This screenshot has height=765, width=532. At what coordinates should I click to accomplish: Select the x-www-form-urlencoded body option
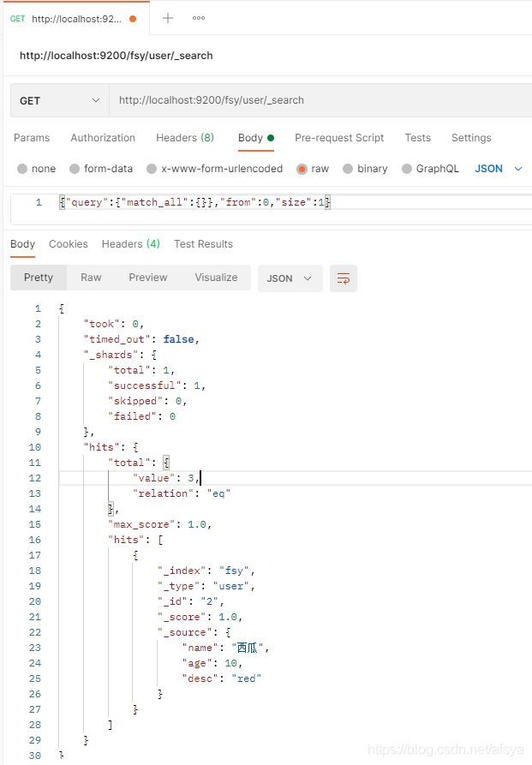(152, 169)
